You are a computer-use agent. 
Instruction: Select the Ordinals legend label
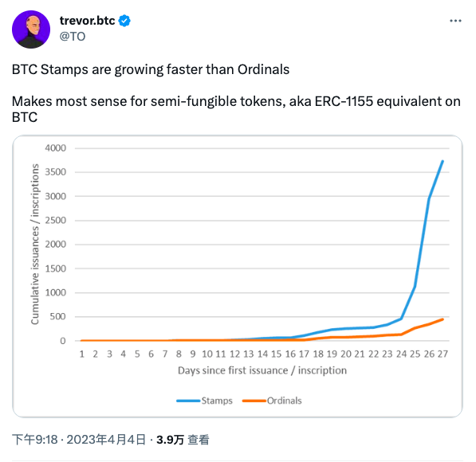click(284, 401)
